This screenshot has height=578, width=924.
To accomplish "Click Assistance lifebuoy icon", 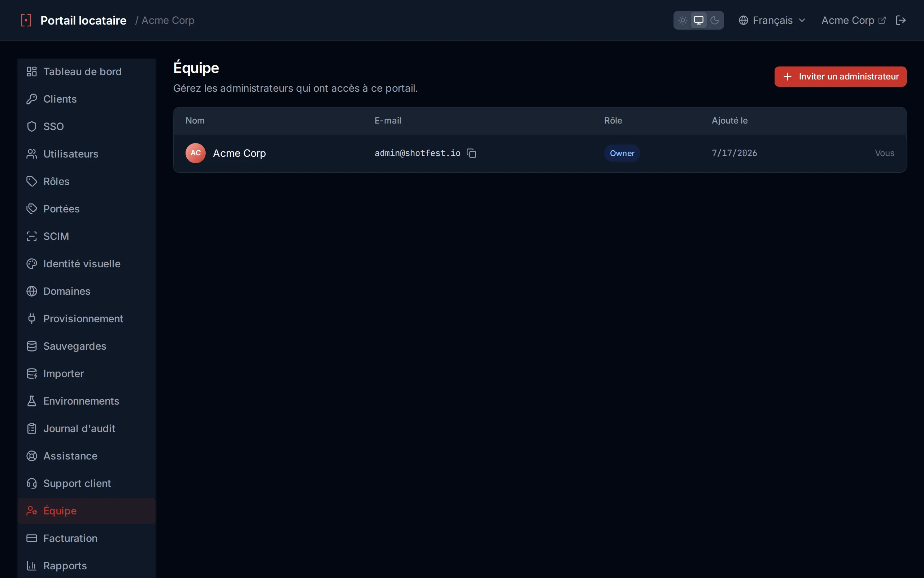I will [x=32, y=456].
